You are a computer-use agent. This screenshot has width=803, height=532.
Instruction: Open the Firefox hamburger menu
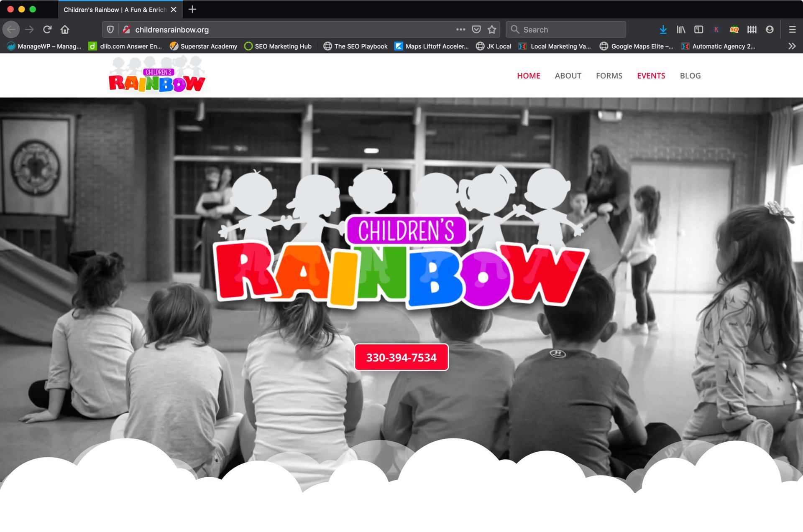click(x=792, y=30)
